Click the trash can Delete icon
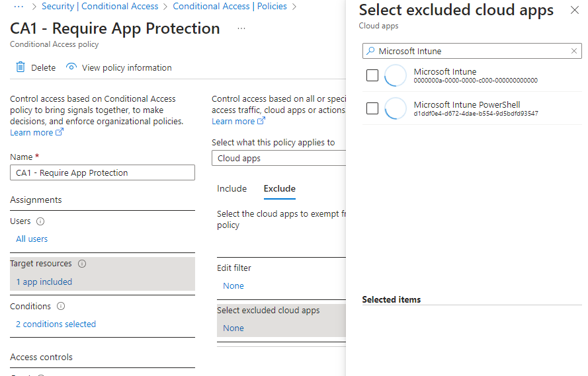Screen dimensions: 588x376 point(21,67)
